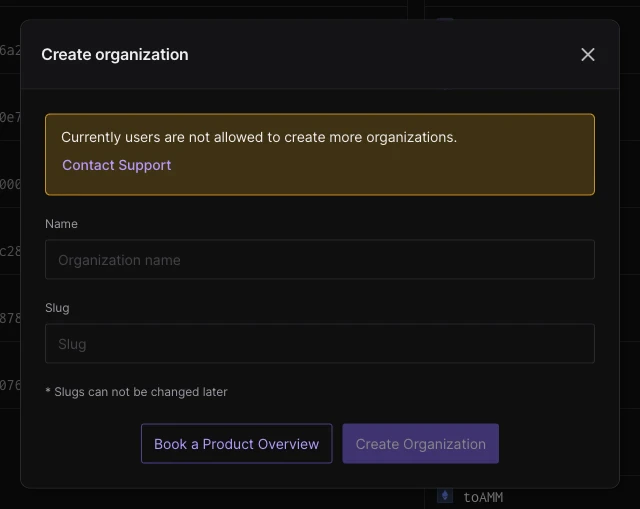The width and height of the screenshot is (640, 509).
Task: Click the Name field label
Action: pos(61,224)
